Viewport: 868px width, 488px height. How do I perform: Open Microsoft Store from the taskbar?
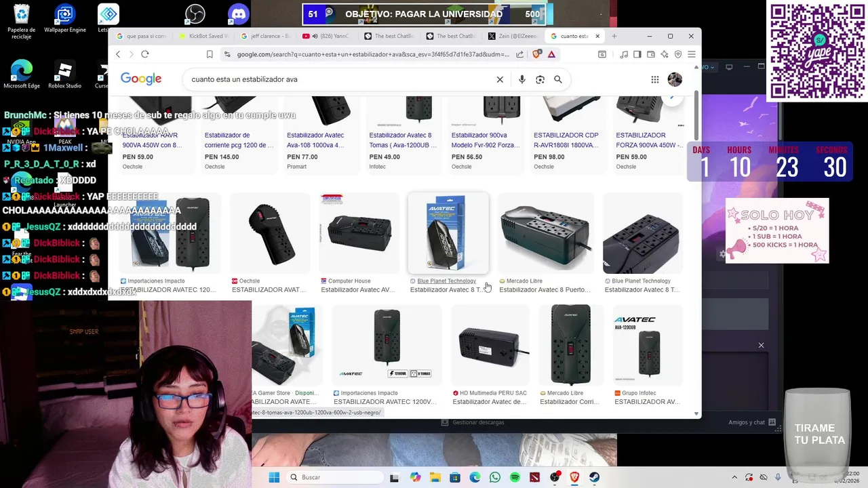[455, 477]
